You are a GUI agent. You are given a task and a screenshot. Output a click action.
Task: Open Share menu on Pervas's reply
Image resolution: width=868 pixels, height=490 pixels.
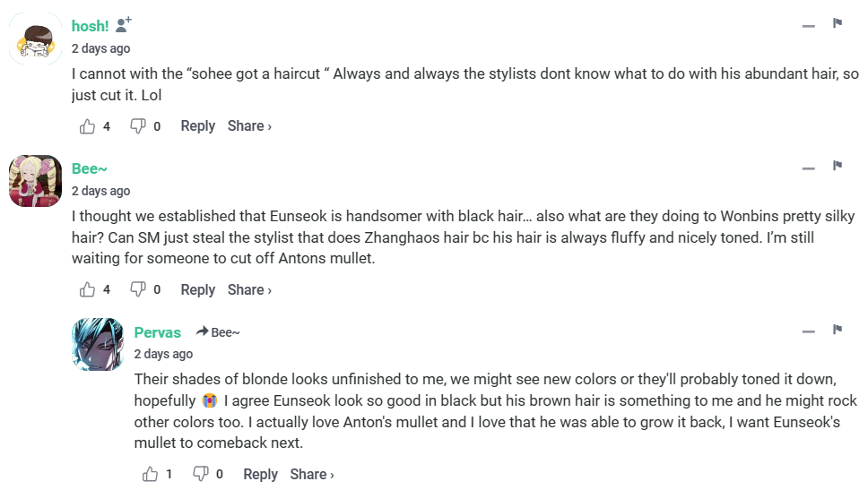[x=311, y=474]
